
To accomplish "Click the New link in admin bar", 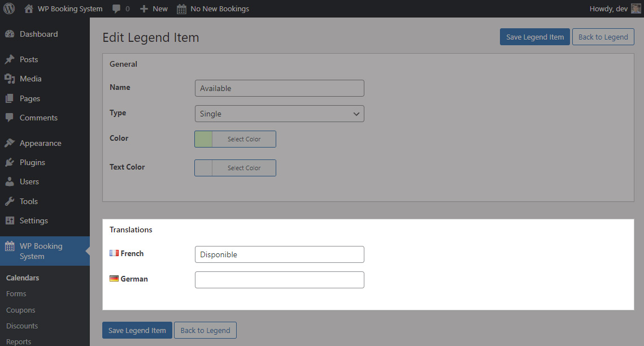I will 160,9.
